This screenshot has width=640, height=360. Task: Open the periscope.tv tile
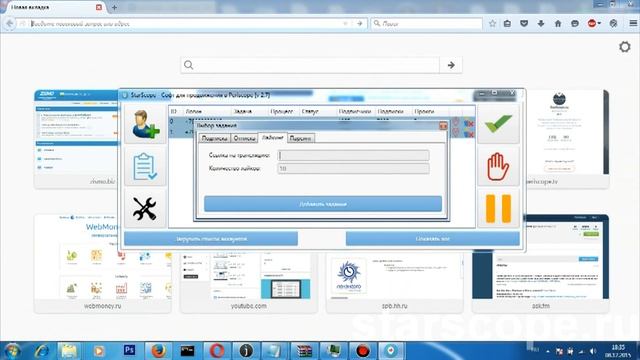(x=567, y=139)
